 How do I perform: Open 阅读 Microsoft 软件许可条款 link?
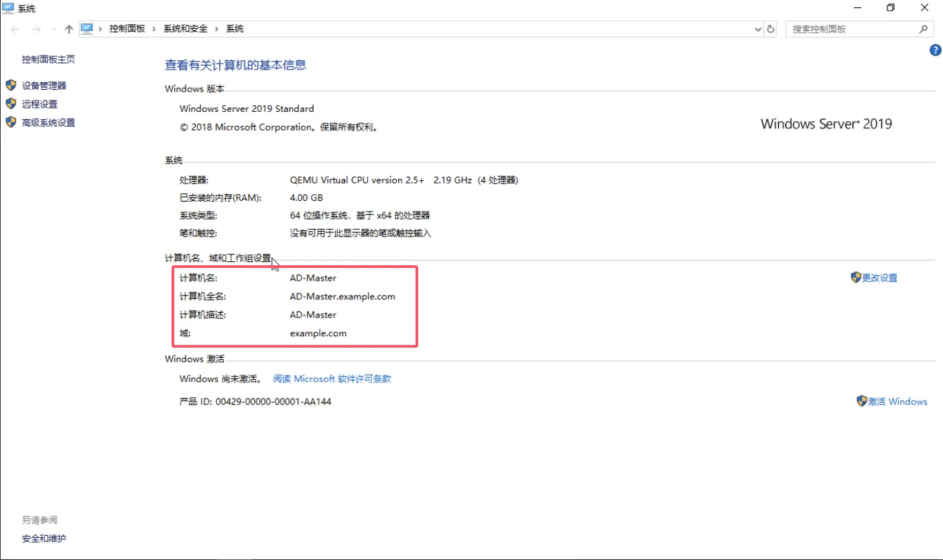click(332, 379)
